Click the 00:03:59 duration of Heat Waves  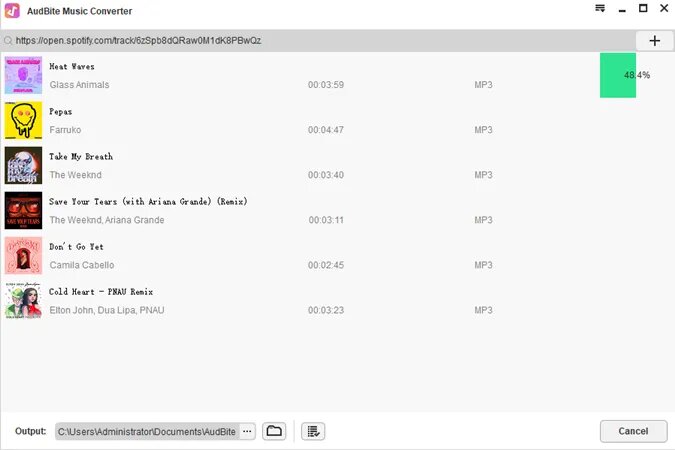326,85
